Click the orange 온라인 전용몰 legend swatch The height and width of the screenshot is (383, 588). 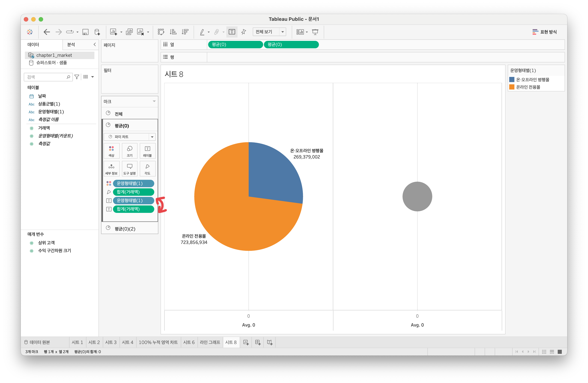[512, 87]
